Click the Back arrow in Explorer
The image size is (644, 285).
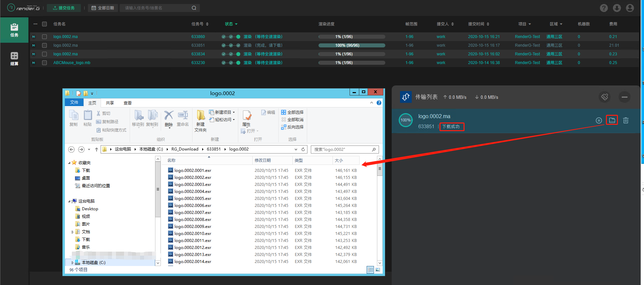click(71, 149)
